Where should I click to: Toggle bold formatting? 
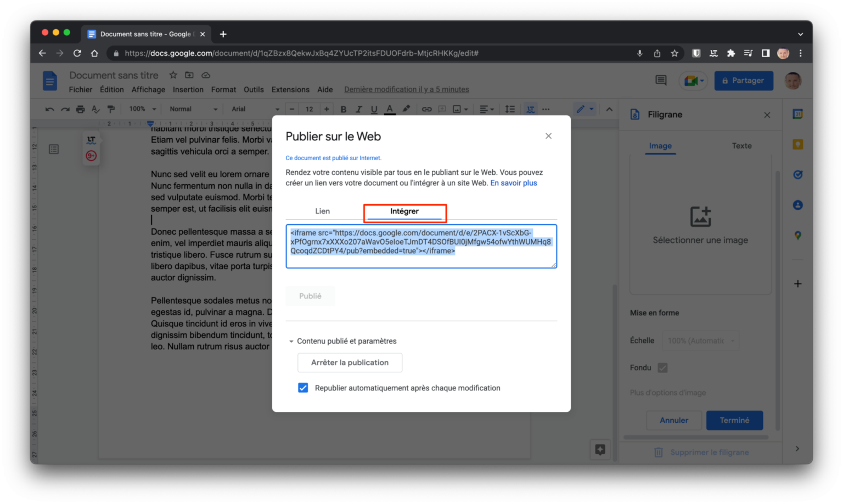click(343, 109)
